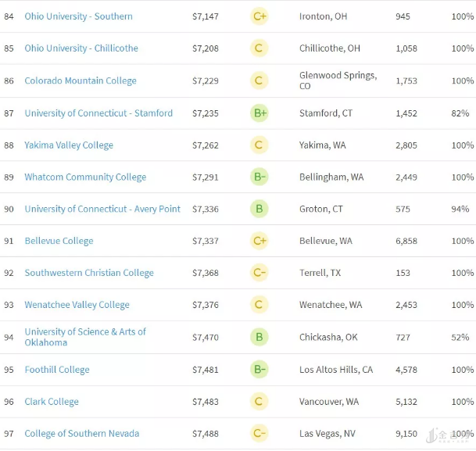Click B+ grade badge for UConn Stamford
This screenshot has width=476, height=451.
click(x=259, y=113)
